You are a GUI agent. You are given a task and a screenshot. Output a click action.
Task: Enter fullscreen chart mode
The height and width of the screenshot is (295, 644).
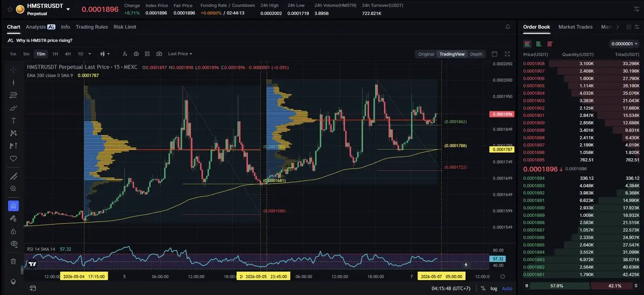507,54
